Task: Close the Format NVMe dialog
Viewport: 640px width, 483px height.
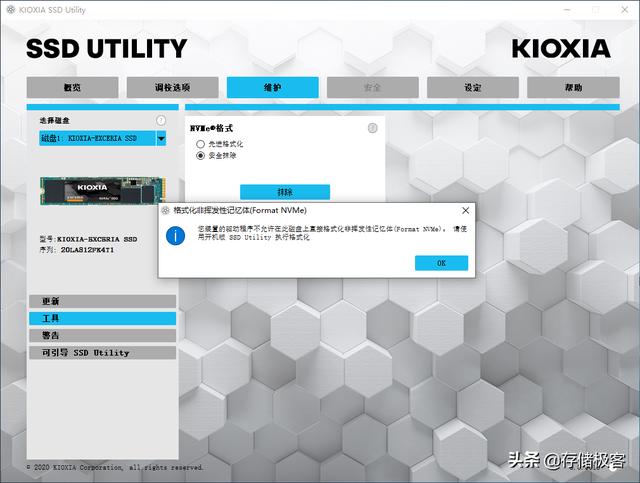Action: click(x=465, y=210)
